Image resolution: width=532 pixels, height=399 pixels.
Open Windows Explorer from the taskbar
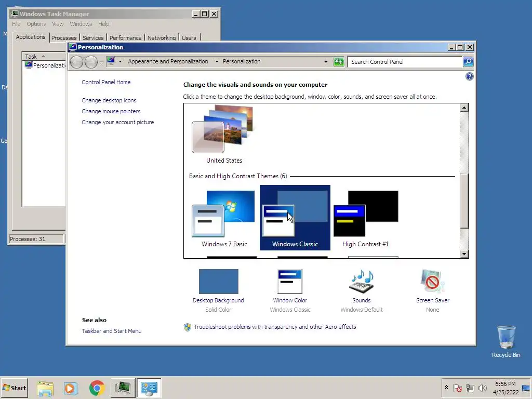(45, 388)
